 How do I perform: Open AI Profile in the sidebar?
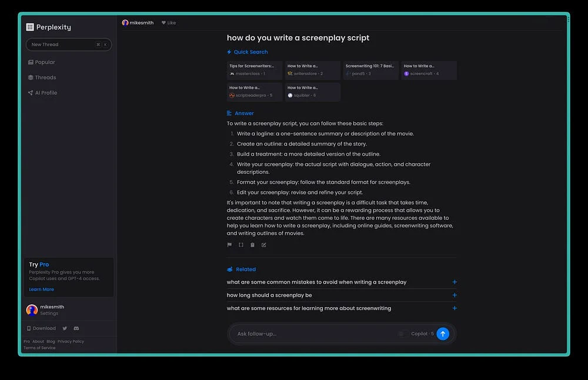point(42,93)
